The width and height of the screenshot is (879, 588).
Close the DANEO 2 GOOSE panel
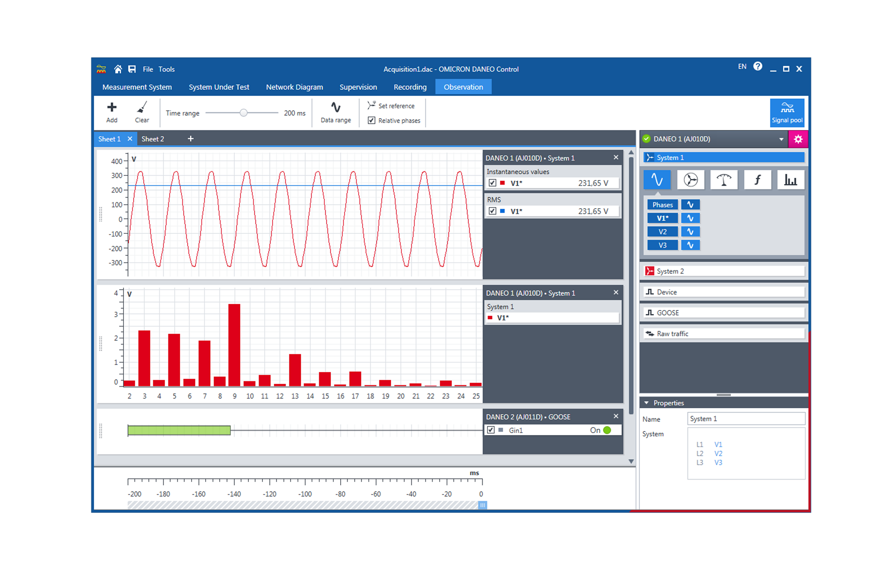point(616,416)
